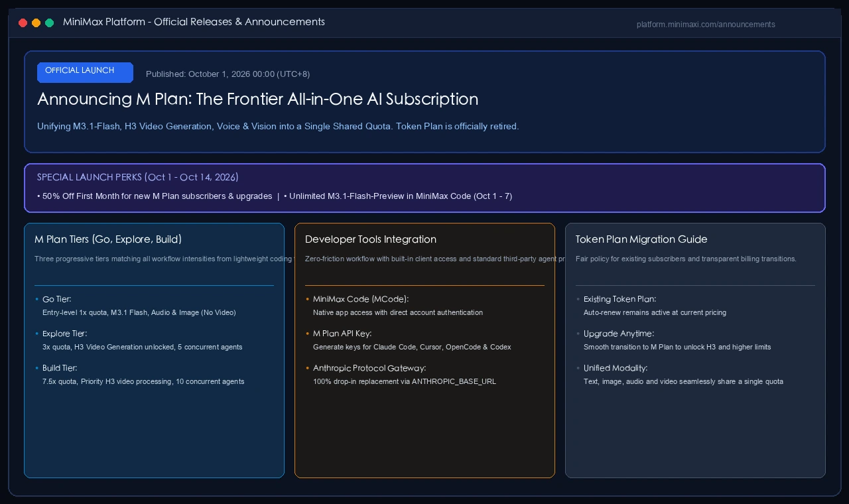
Task: Click the window title 'MiniMax Platform - Official Releases & Announcements'
Action: click(194, 22)
